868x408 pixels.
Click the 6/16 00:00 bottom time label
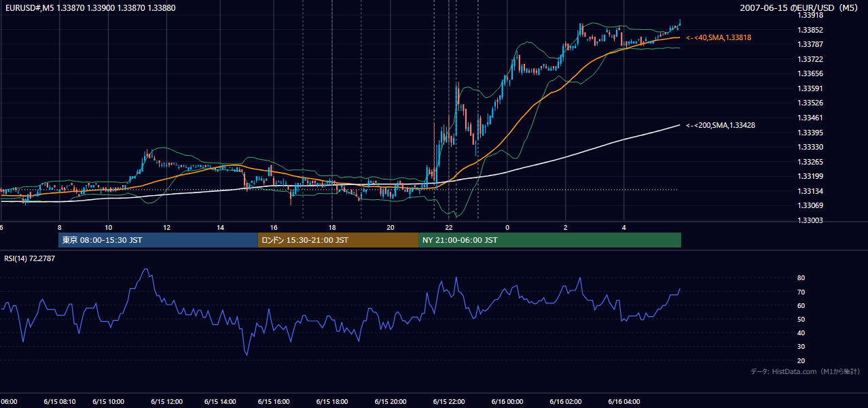507,401
